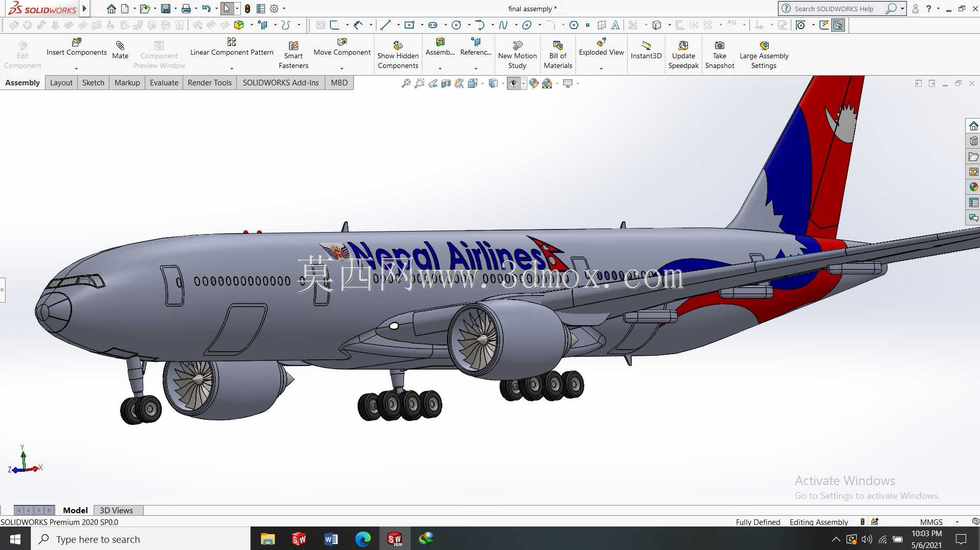980x550 pixels.
Task: Open File Explorer from taskbar
Action: coord(268,539)
